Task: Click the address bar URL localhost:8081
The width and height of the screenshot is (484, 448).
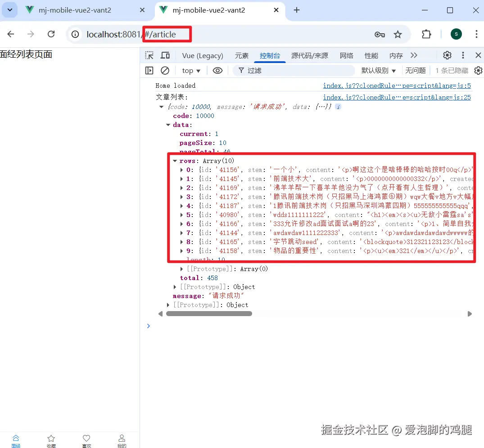Action: [113, 34]
